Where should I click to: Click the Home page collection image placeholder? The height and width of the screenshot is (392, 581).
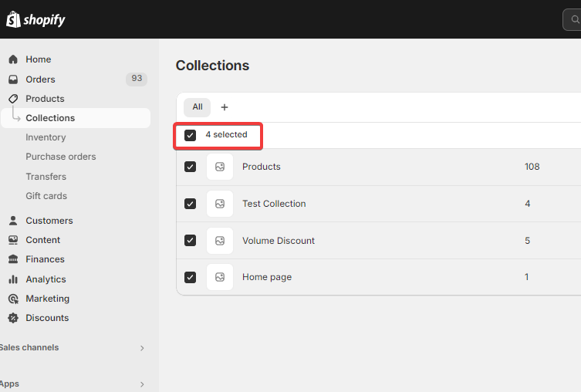click(x=220, y=277)
